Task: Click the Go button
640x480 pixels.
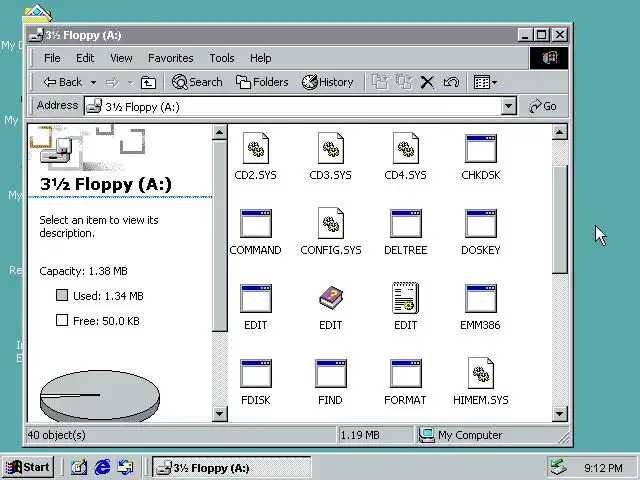Action: pos(543,107)
